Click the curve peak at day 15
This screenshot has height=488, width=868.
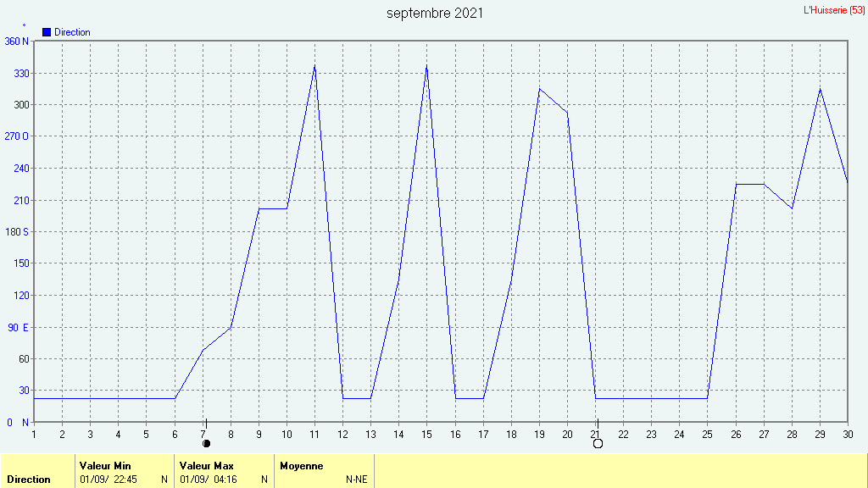coord(427,66)
